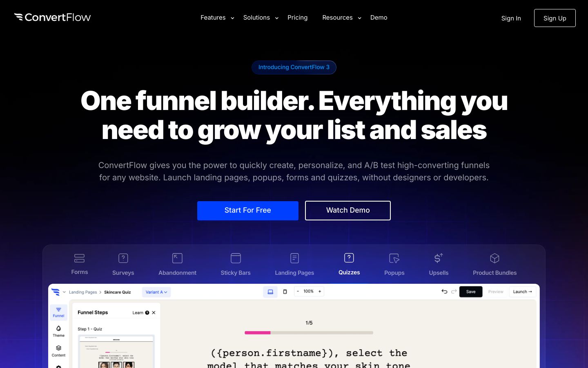
Task: Switch to the Abandonment tab label
Action: (177, 273)
